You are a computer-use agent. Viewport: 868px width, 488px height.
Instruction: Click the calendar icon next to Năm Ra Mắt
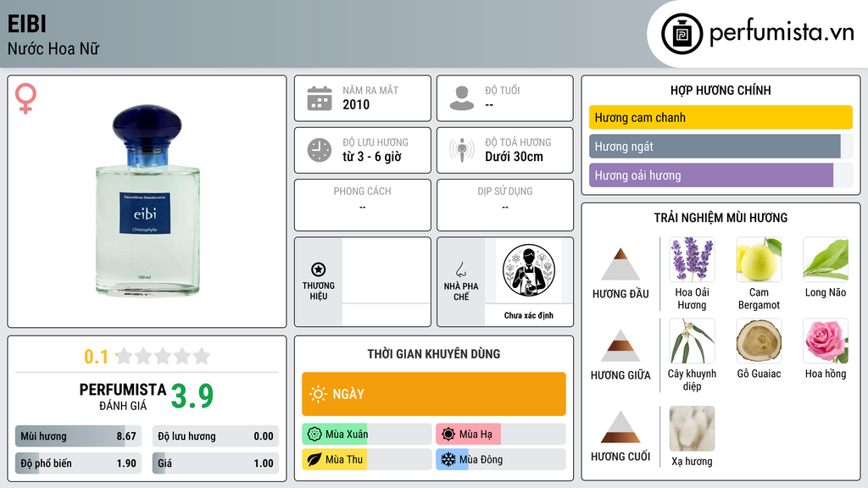click(x=320, y=98)
